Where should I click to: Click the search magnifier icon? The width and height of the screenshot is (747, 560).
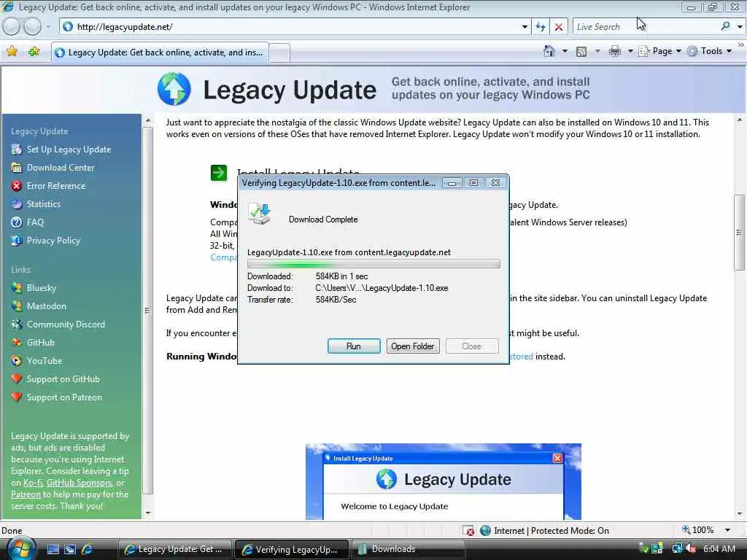(x=725, y=26)
